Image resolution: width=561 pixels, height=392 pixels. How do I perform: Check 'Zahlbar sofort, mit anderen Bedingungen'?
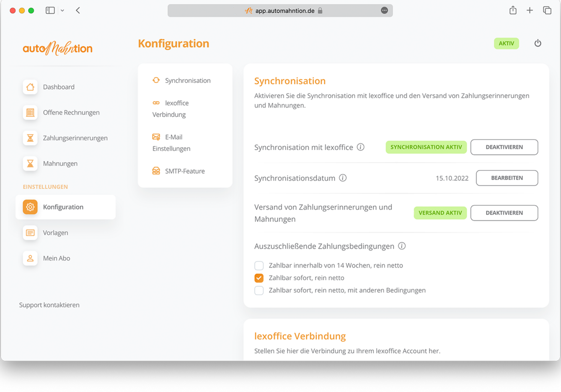point(259,291)
